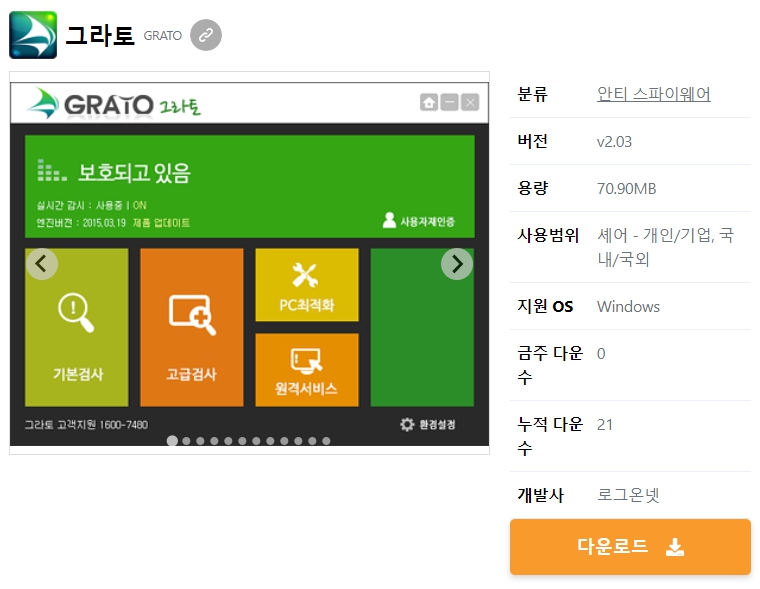Viewport: 760px width, 589px height.
Task: Click the orange 다운로드 button
Action: pyautogui.click(x=630, y=547)
